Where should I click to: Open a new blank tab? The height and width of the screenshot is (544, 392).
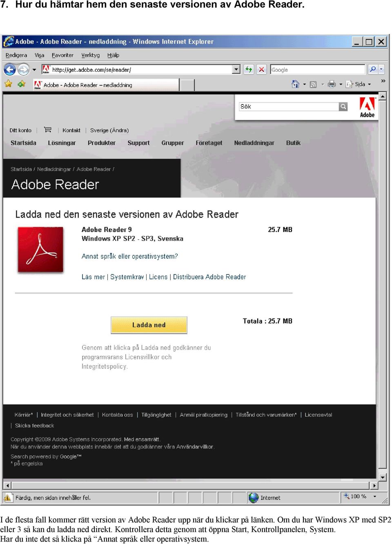(187, 85)
